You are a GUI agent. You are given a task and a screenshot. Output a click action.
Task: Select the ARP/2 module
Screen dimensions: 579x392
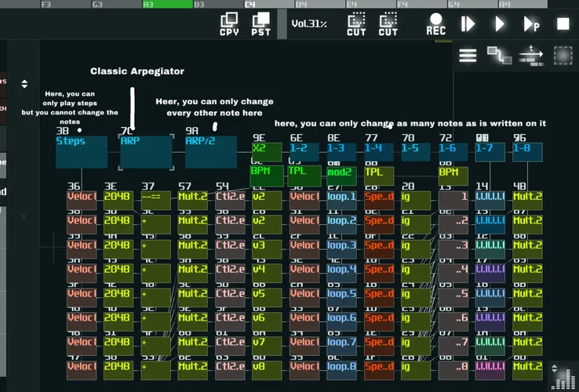[x=211, y=152]
